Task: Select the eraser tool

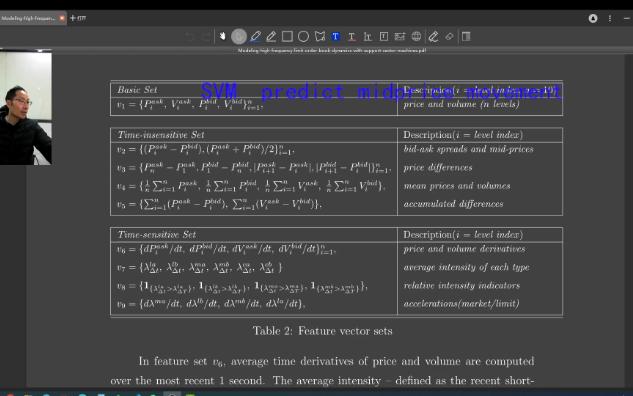Action: (x=449, y=37)
